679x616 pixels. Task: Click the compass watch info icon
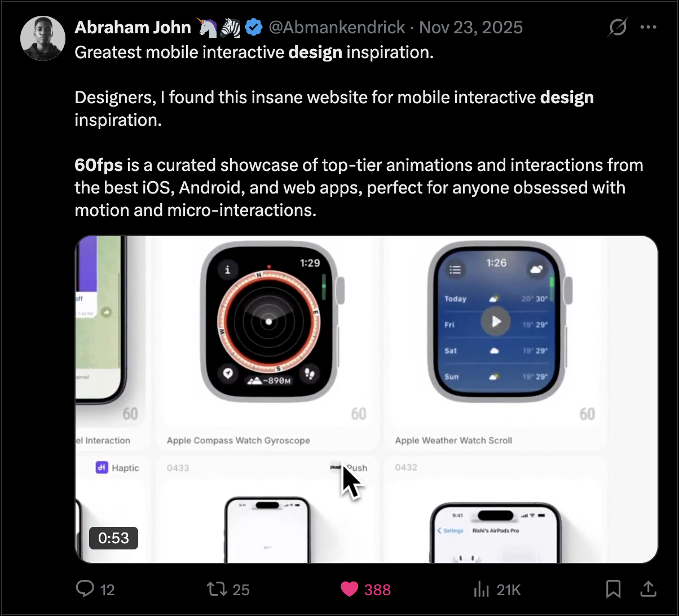pyautogui.click(x=227, y=270)
